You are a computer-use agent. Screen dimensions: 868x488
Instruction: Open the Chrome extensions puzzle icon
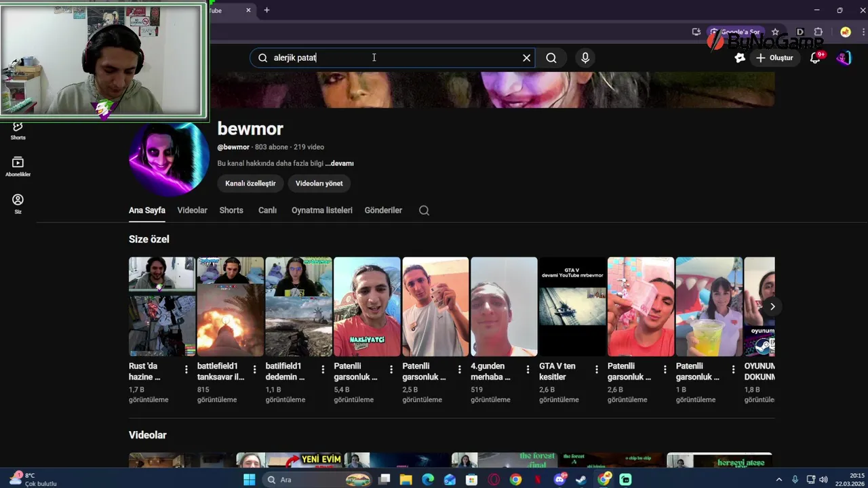coord(818,32)
